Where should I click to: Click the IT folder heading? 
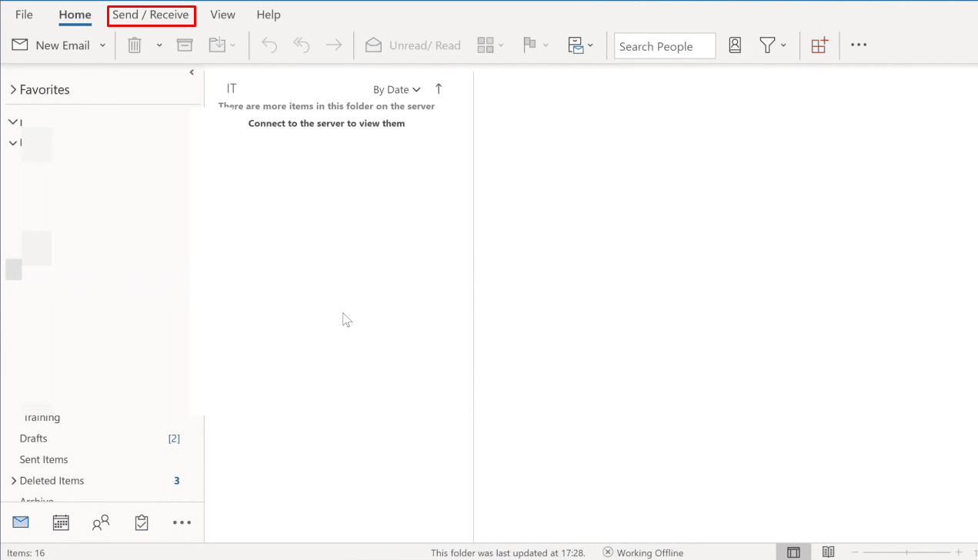click(x=232, y=89)
